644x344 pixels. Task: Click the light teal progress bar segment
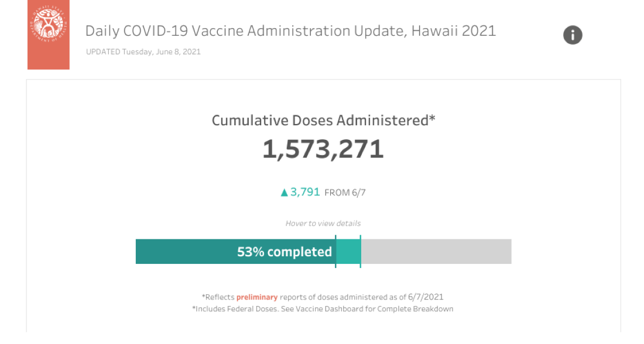pyautogui.click(x=348, y=252)
